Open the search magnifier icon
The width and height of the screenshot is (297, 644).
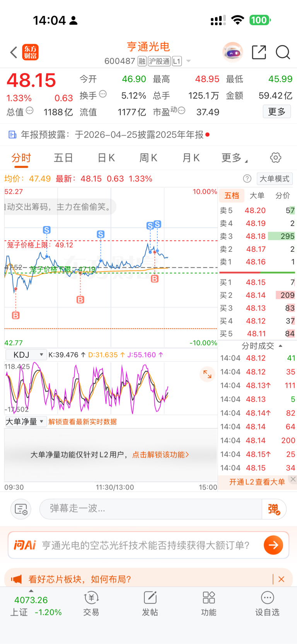pyautogui.click(x=283, y=52)
